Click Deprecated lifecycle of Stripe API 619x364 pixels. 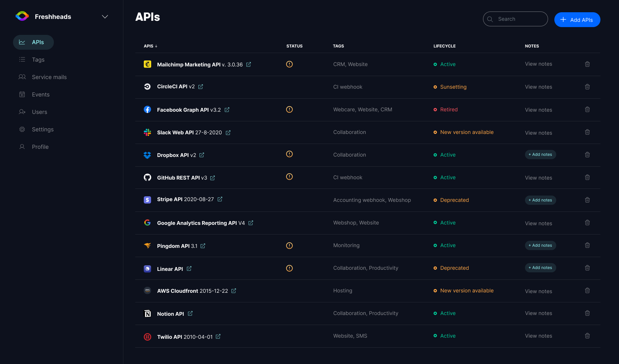pos(451,200)
